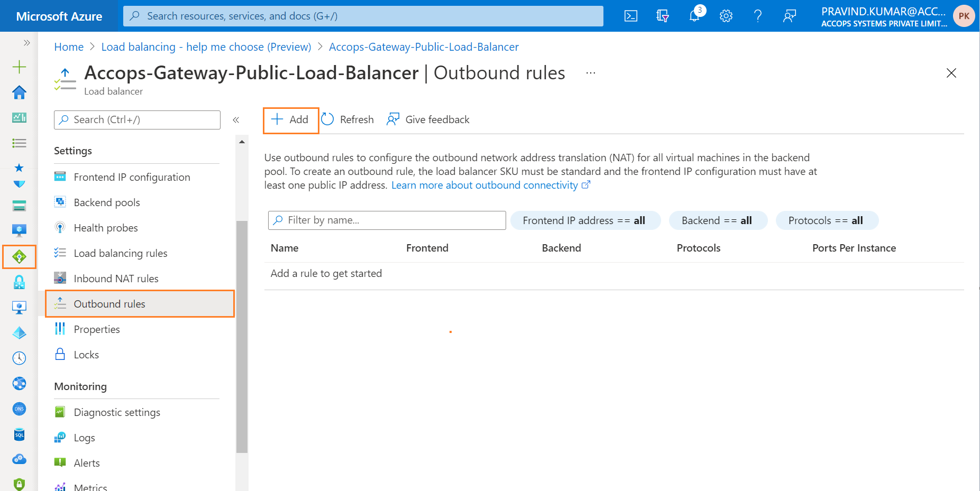The height and width of the screenshot is (491, 980).
Task: Open the notifications bell
Action: pyautogui.click(x=694, y=16)
